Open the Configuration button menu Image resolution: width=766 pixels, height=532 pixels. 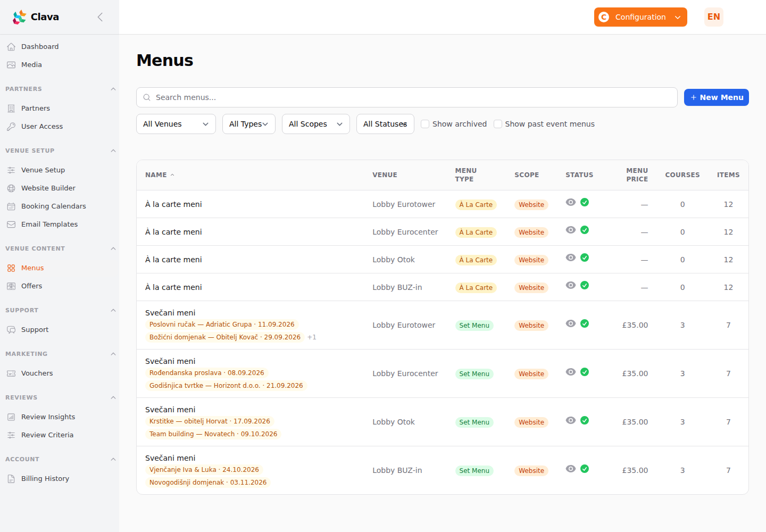(x=640, y=17)
